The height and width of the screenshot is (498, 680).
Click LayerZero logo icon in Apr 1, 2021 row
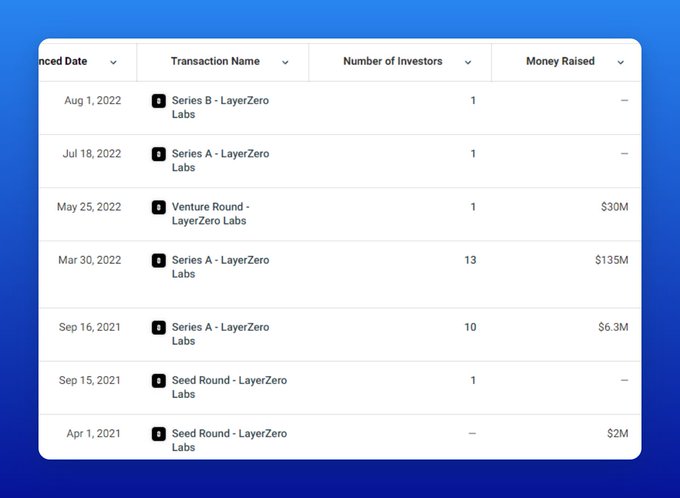[x=158, y=434]
